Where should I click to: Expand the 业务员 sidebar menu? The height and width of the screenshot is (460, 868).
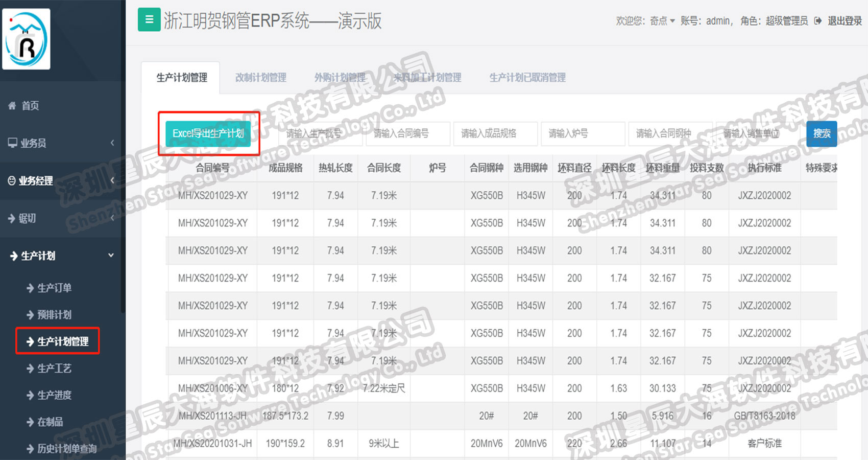61,143
